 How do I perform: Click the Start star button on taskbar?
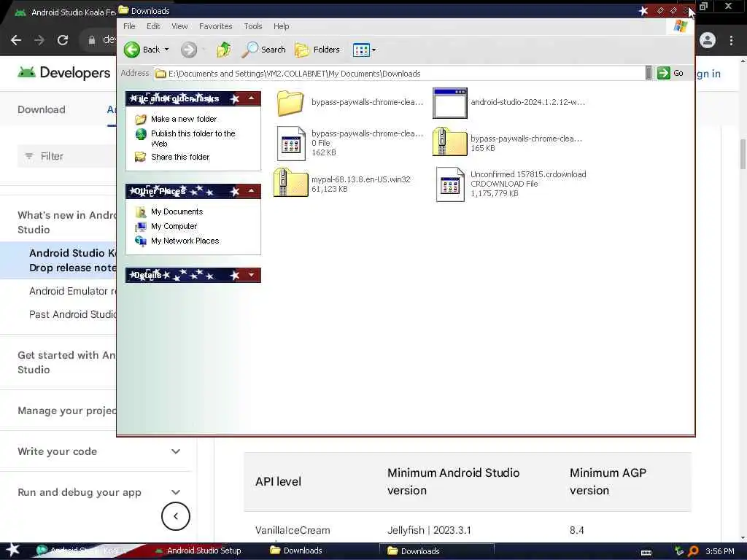13,551
